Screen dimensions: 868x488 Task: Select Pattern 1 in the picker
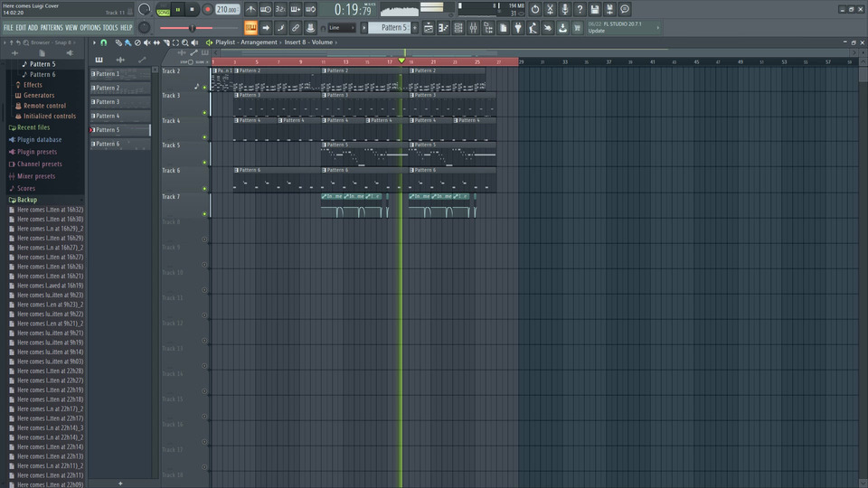(x=120, y=73)
